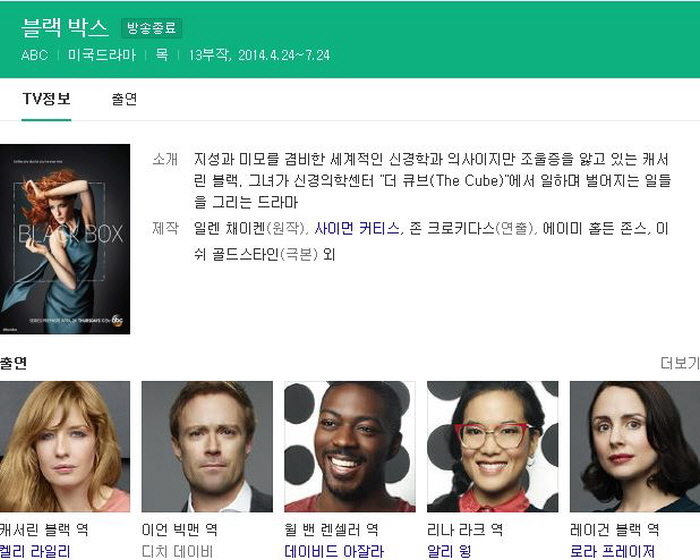Click the 캐서린 블랙 역 role label

44,530
